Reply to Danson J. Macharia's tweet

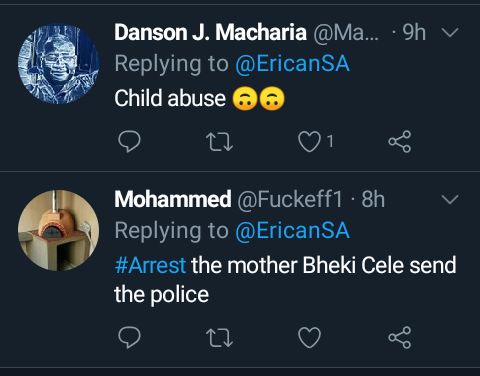click(129, 142)
